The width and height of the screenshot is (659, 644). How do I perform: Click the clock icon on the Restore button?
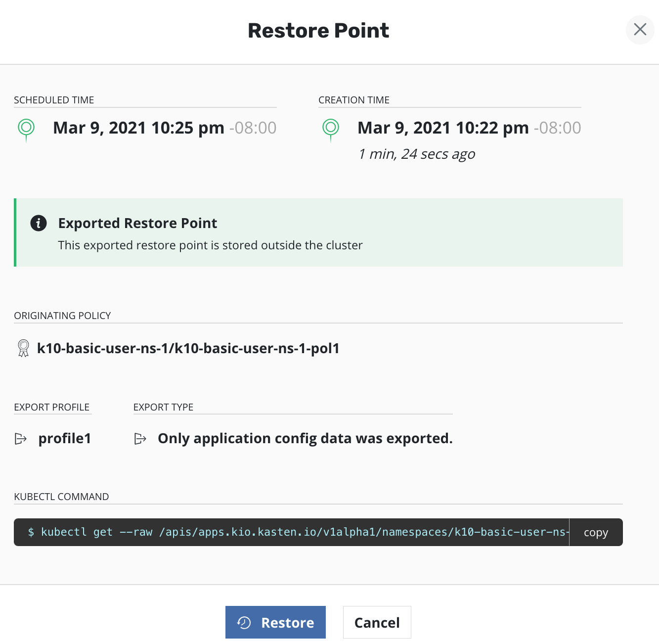(244, 622)
